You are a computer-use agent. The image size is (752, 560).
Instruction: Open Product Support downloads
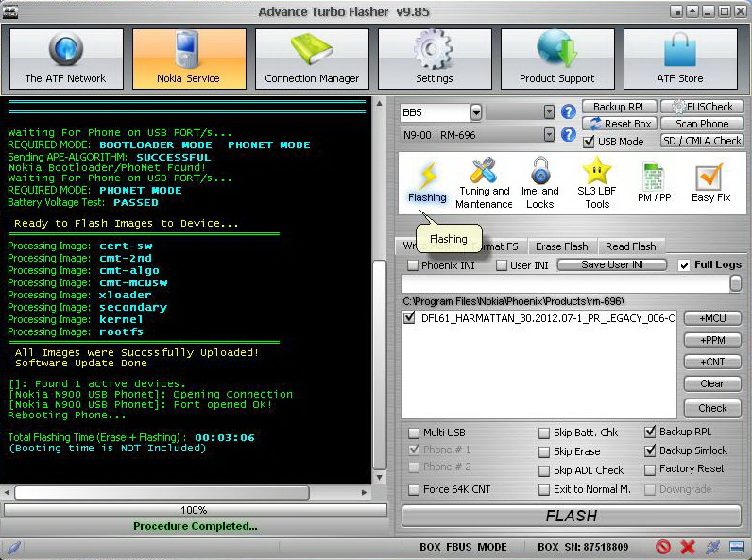(x=557, y=59)
